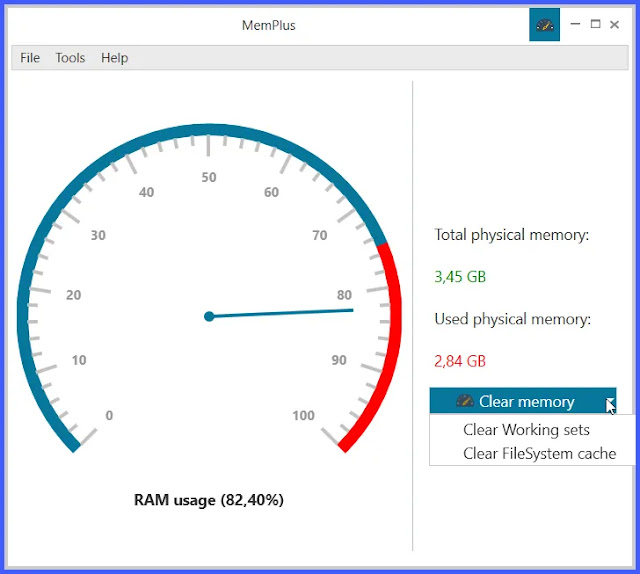Click the RAM usage (82,40%) label
Viewport: 640px width, 574px height.
pyautogui.click(x=209, y=500)
